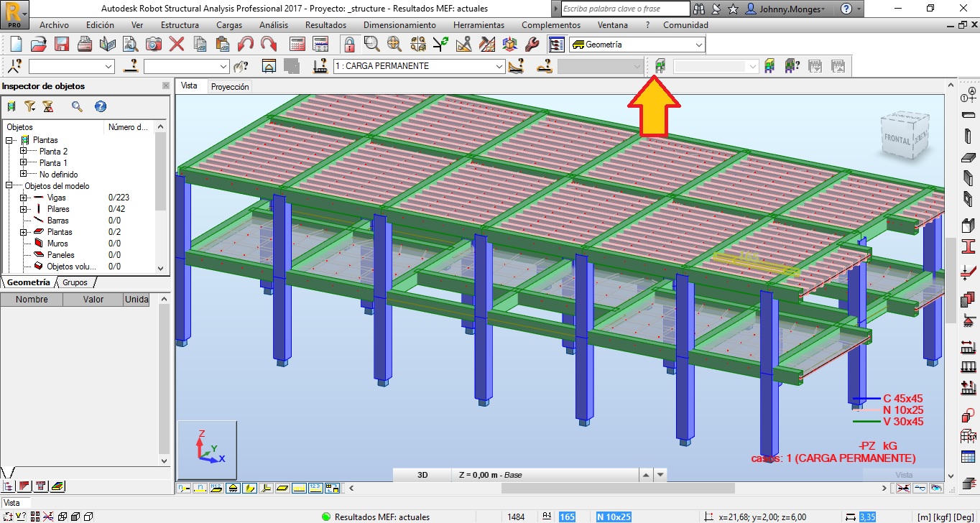Screen dimensions: 980x523
Task: Click the 'Resultados MEF: actuales' status text
Action: [382, 517]
